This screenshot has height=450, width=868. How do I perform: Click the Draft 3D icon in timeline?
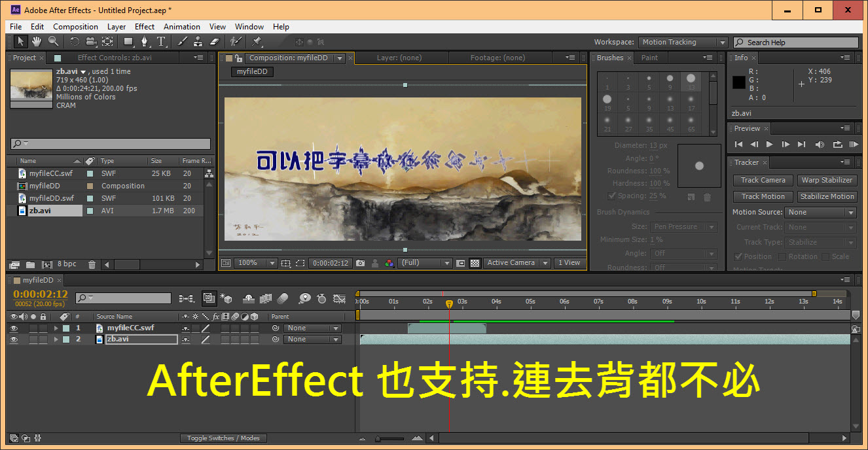[226, 298]
